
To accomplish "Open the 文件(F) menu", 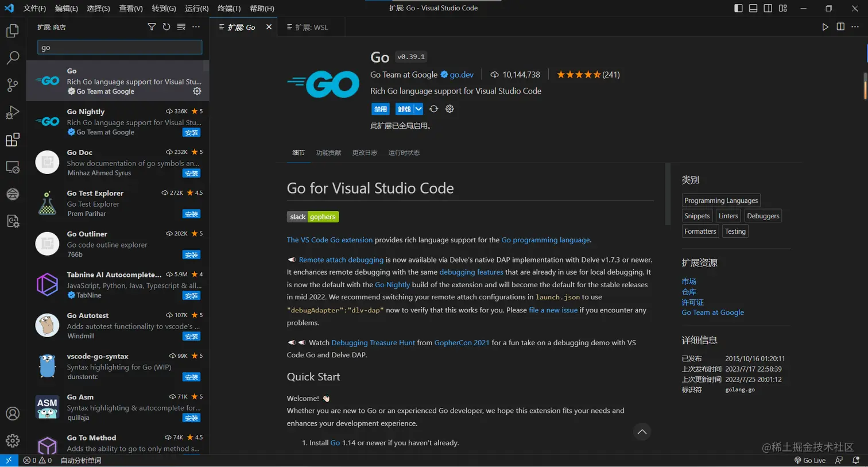I will coord(34,8).
